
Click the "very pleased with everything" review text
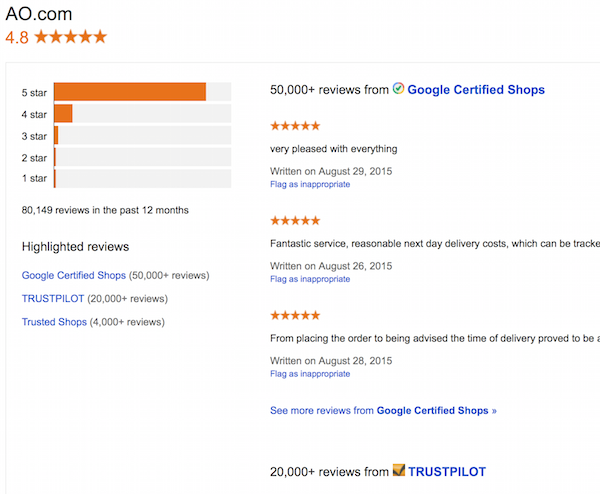(333, 149)
